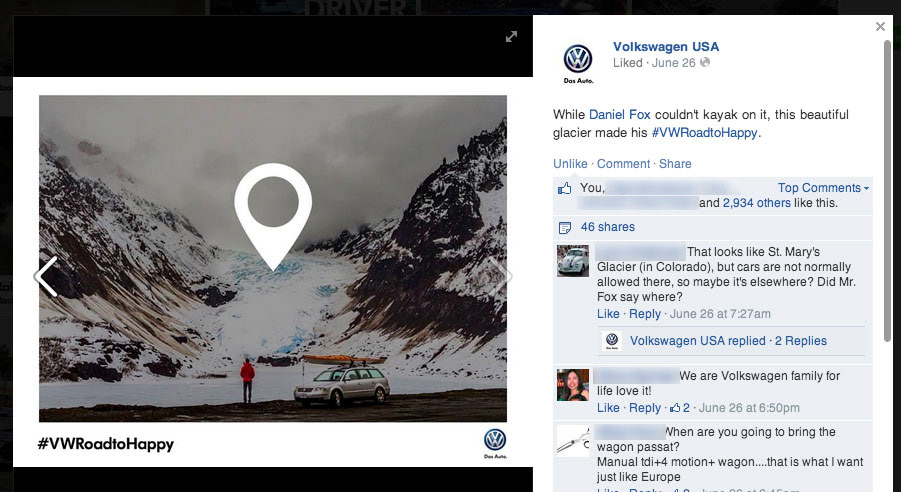The image size is (901, 492).
Task: Click 'Manual tdi+4 motion+ wagon' comment line
Action: tap(730, 462)
